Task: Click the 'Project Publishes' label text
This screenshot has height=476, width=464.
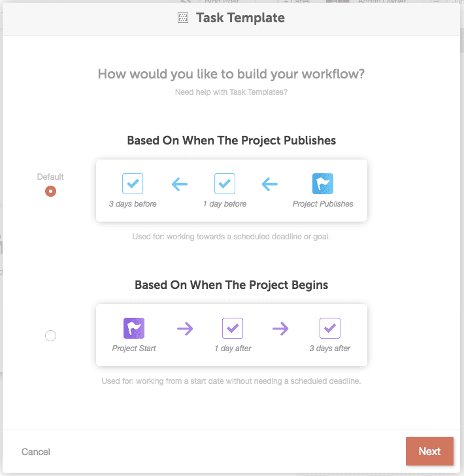Action: coord(323,204)
